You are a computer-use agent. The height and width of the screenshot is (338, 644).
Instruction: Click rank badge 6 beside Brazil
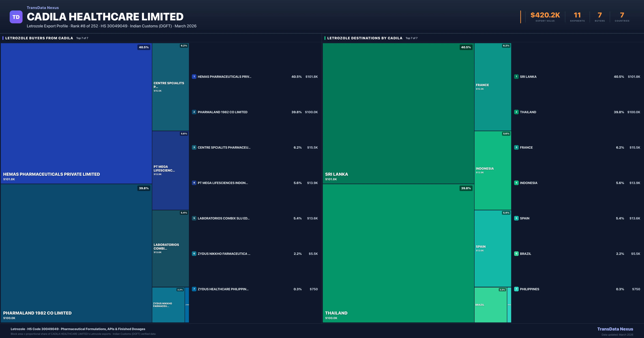[x=516, y=253]
